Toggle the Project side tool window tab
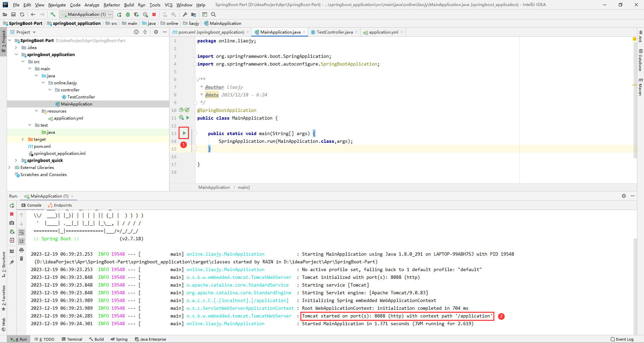Viewport: 644px width, 343px height. [x=3, y=42]
